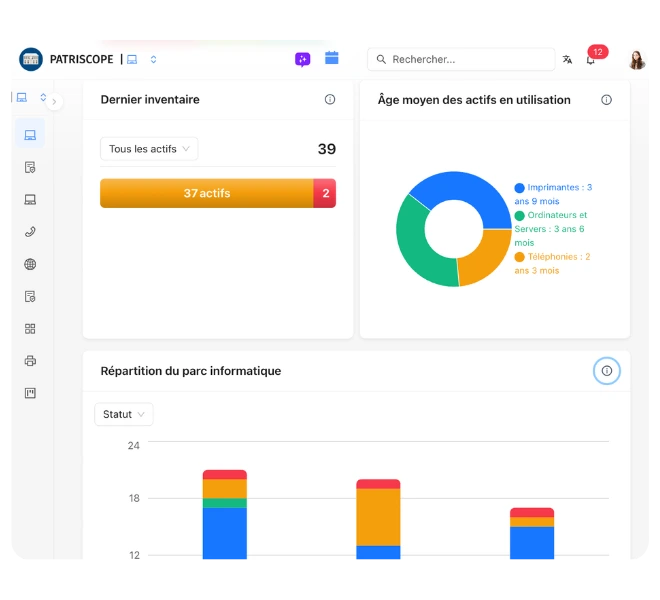Viewport: 660px width, 600px height.
Task: Click the Dernier inventaire heading
Action: click(150, 99)
